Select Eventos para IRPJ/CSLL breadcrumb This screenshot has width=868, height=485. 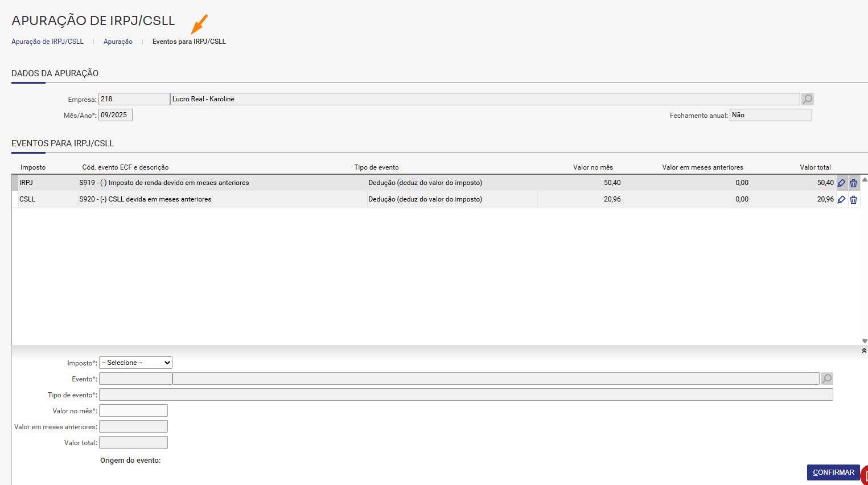[189, 42]
